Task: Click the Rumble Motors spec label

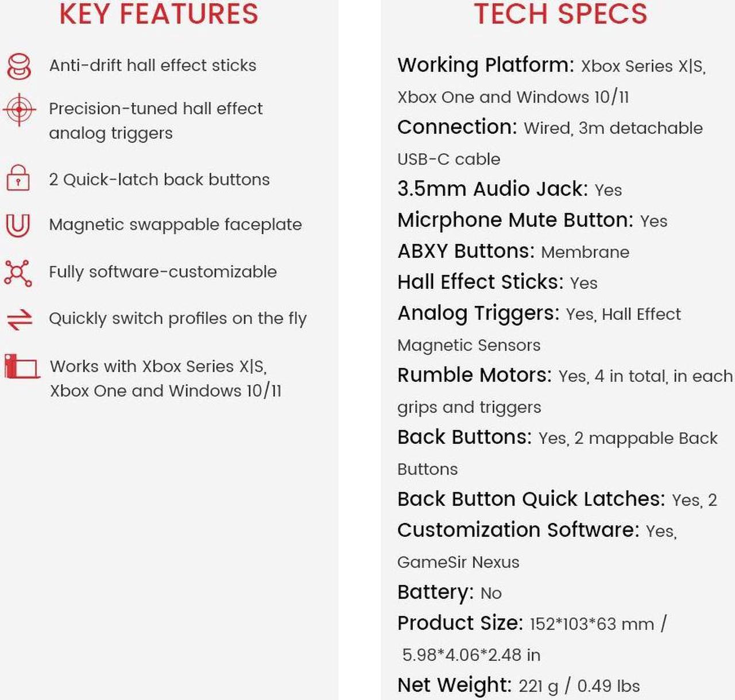Action: click(475, 375)
